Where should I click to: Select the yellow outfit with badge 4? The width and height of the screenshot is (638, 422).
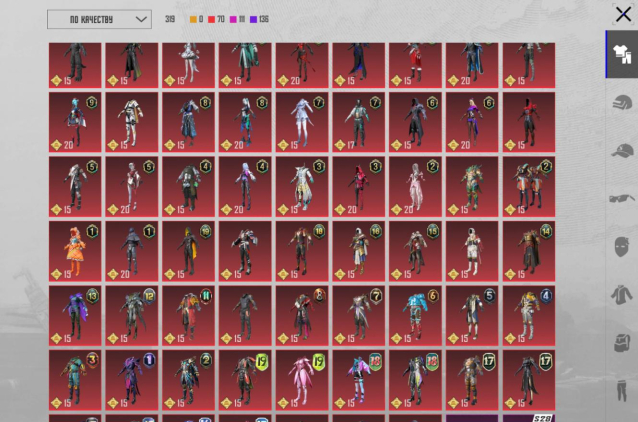(x=529, y=314)
